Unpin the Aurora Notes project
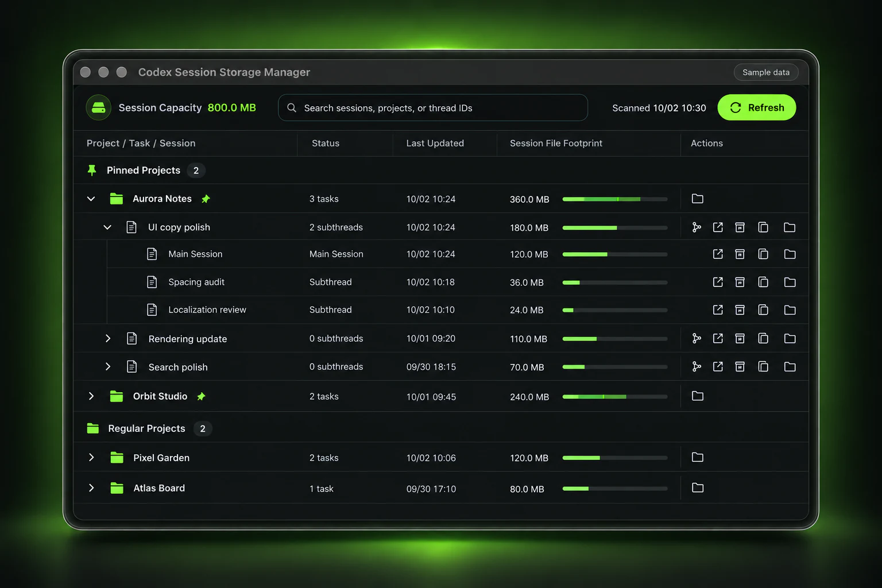The height and width of the screenshot is (588, 882). point(206,199)
